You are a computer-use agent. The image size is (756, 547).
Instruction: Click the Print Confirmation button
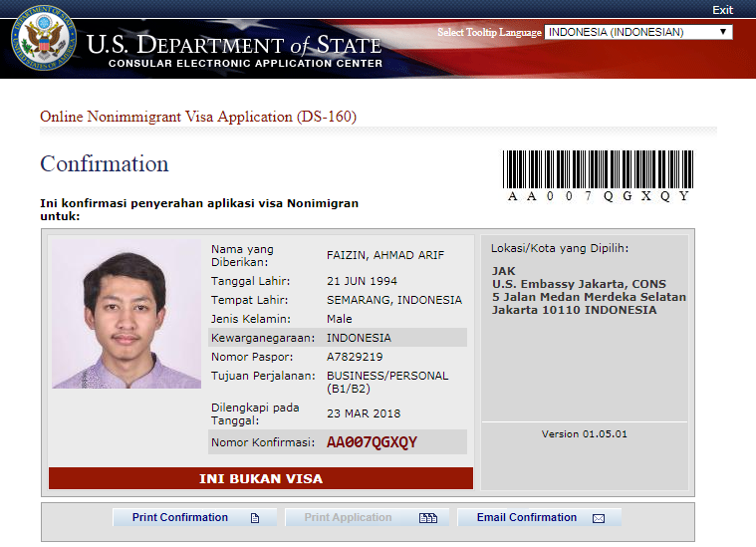(195, 517)
